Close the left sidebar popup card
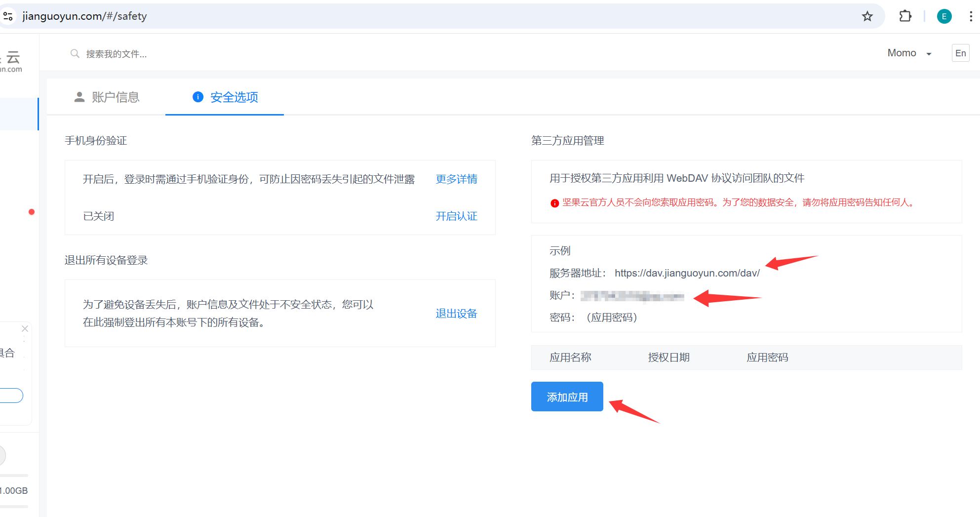980x517 pixels. click(x=25, y=328)
